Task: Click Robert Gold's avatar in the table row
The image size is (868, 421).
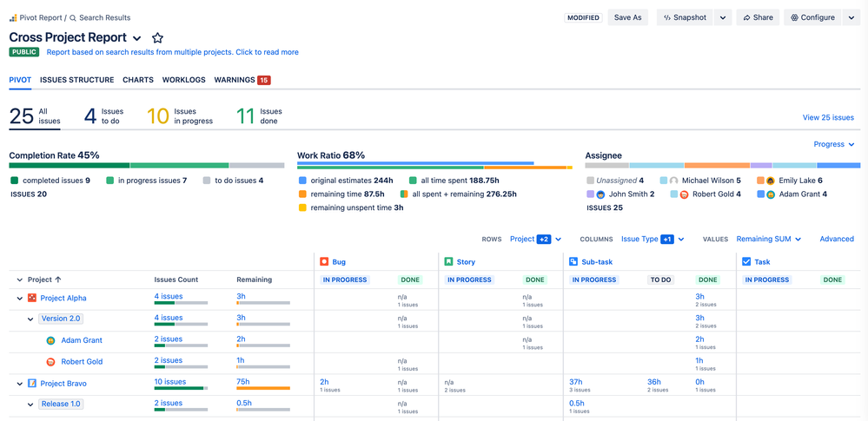Action: coord(50,362)
